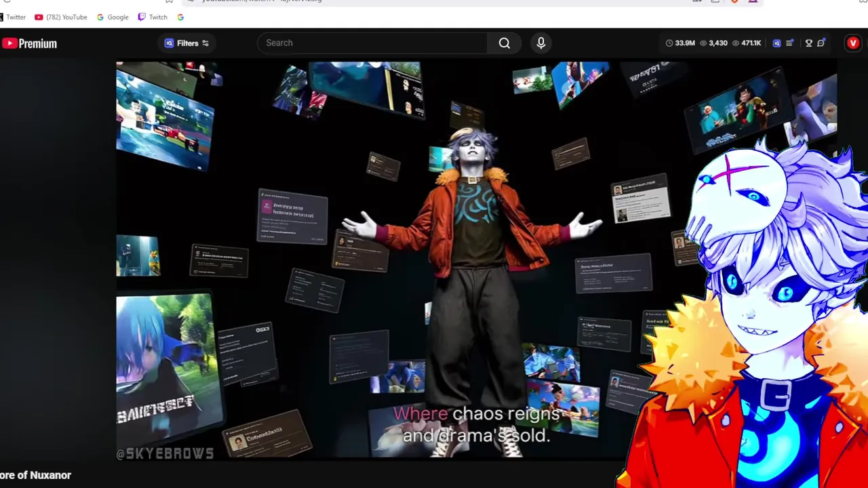The image size is (868, 488).
Task: Click the YouTube Search input field
Action: click(372, 43)
